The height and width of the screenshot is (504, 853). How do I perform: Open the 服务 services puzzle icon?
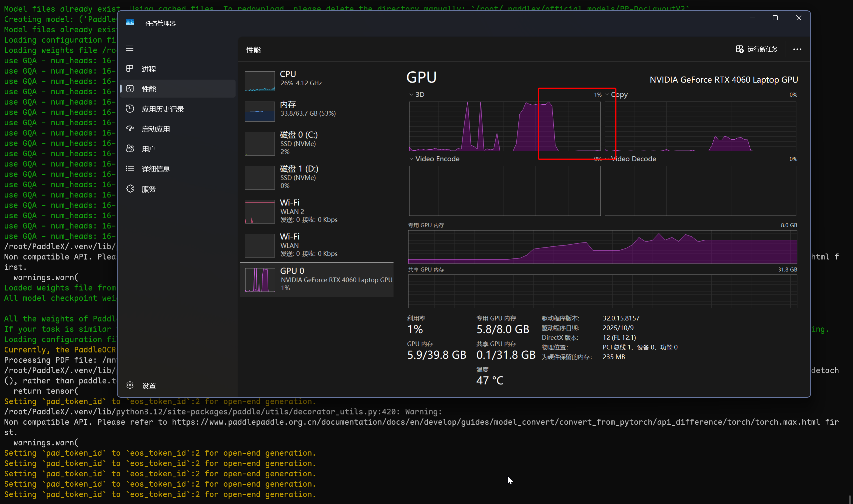pyautogui.click(x=130, y=189)
